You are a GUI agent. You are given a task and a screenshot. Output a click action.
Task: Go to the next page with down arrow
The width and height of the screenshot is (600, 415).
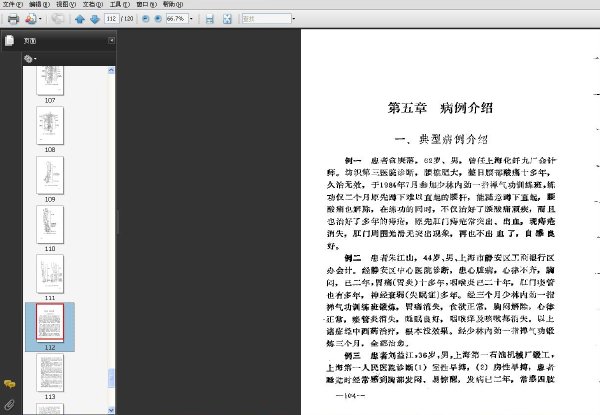(95, 19)
